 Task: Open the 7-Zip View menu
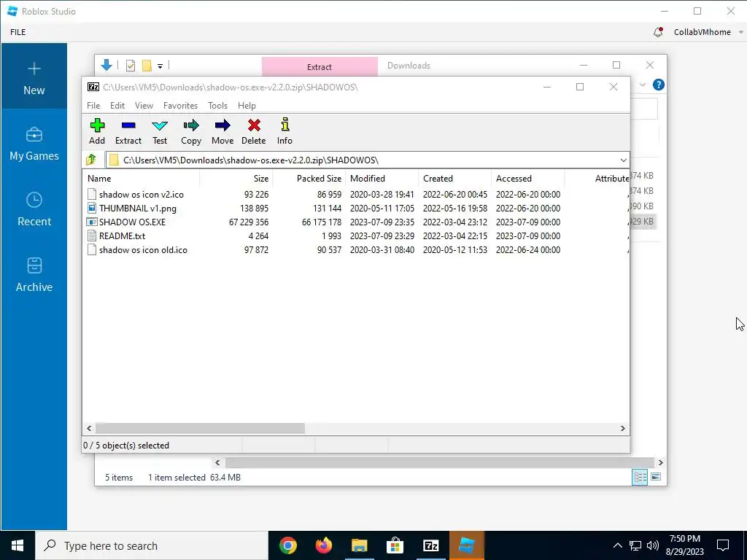point(144,106)
